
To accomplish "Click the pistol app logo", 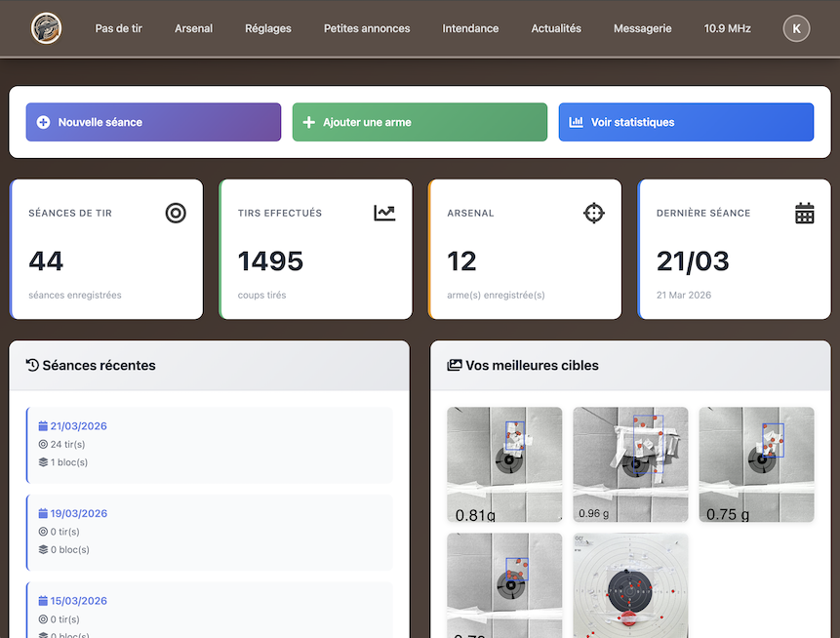I will 46,28.
